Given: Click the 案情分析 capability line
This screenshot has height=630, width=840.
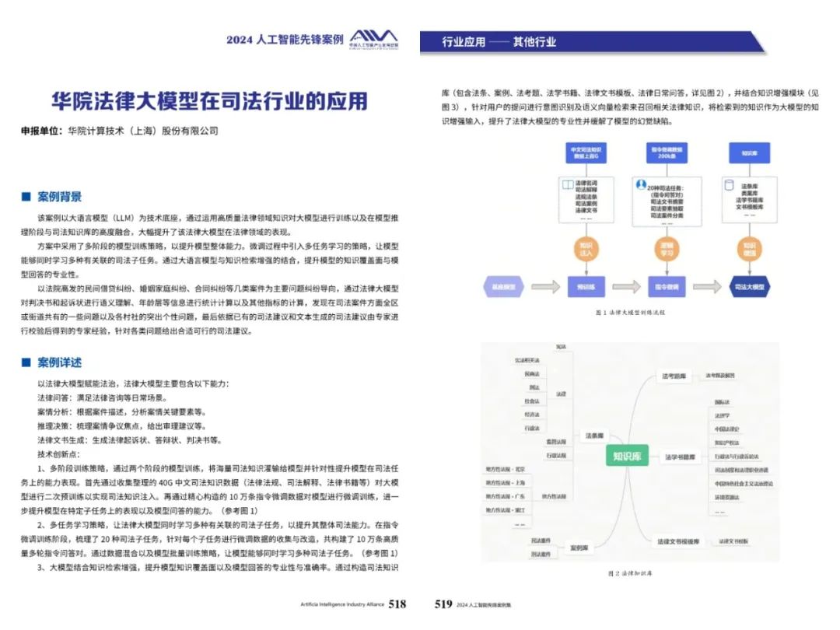Looking at the screenshot, I should pyautogui.click(x=122, y=412).
